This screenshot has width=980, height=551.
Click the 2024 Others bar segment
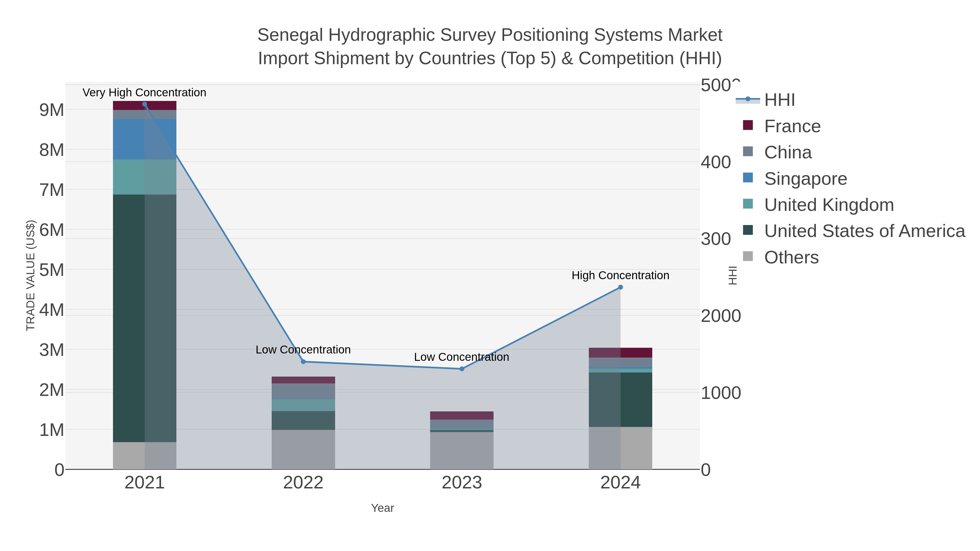pos(620,448)
